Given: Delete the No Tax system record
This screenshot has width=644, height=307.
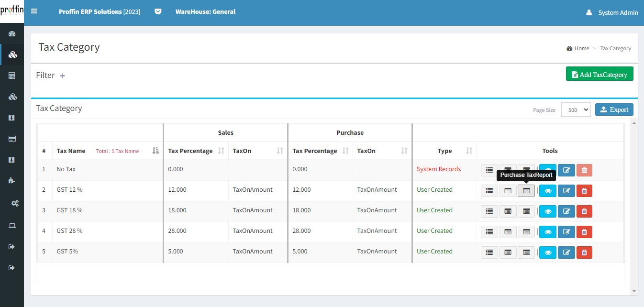Looking at the screenshot, I should point(584,170).
